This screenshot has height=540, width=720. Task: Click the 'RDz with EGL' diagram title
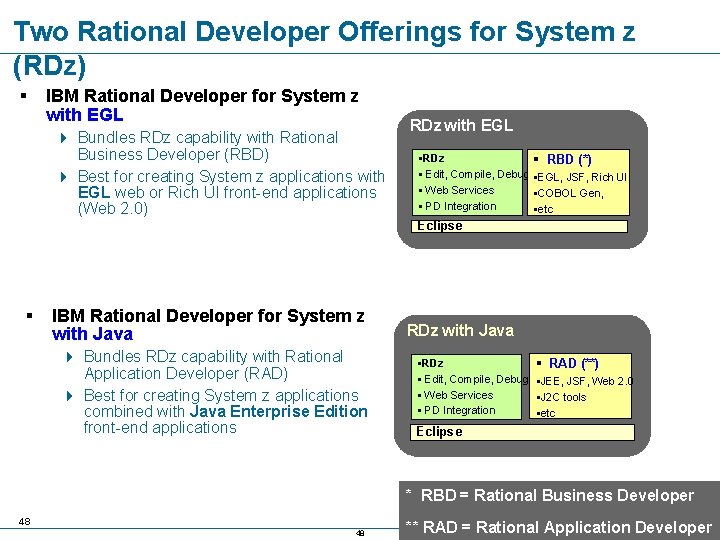pyautogui.click(x=461, y=125)
